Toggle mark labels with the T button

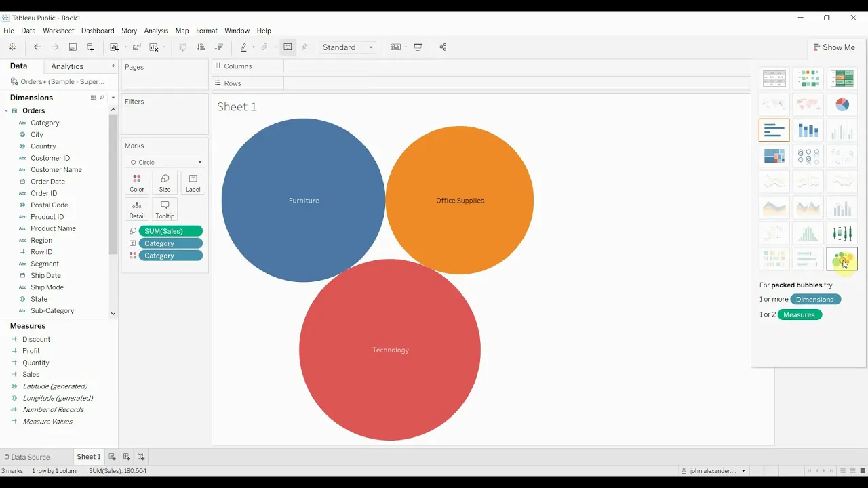[x=288, y=47]
